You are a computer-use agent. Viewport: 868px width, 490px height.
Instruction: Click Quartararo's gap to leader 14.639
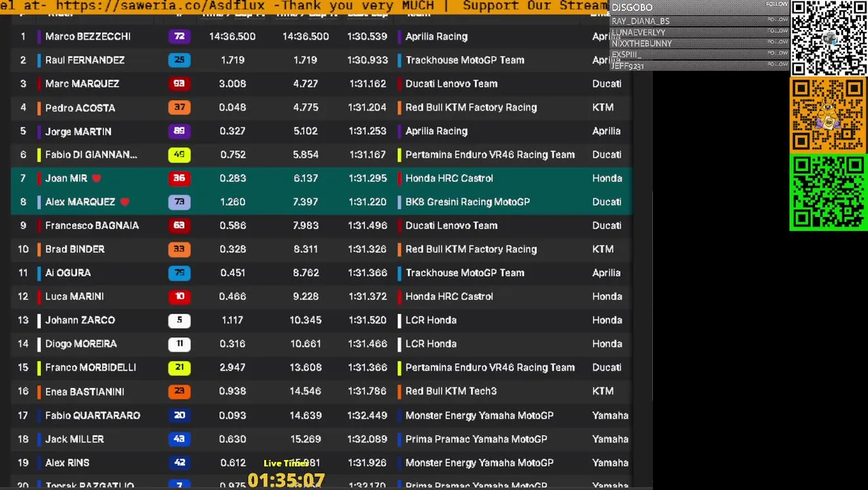pos(306,415)
